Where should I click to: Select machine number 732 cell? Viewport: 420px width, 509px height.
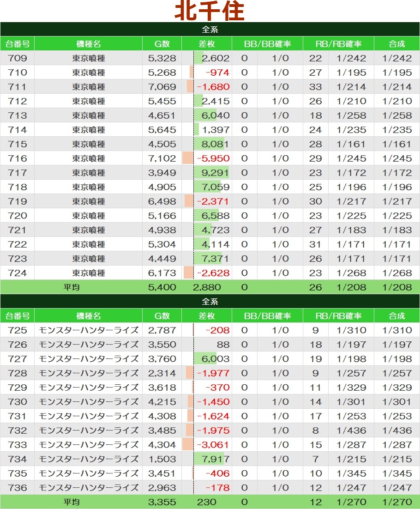18,430
